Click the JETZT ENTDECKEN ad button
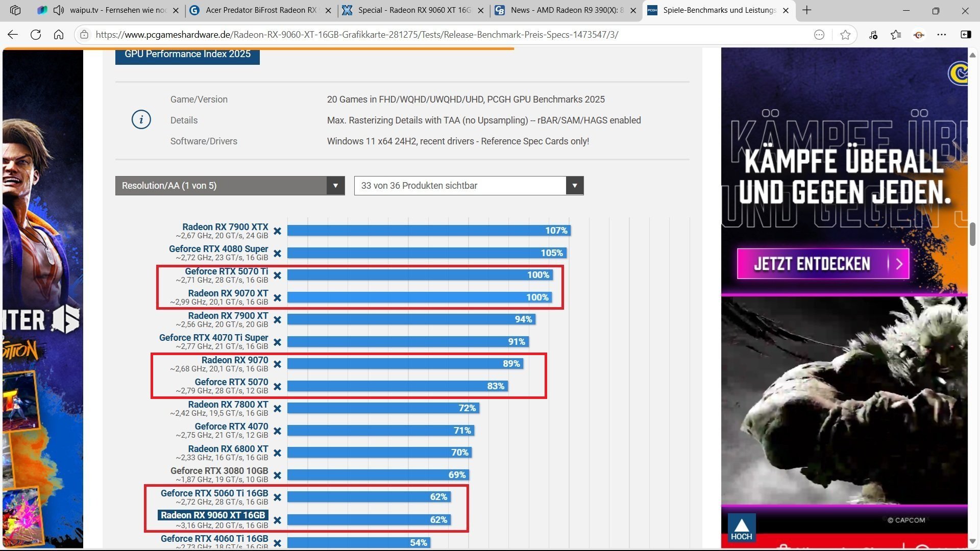 tap(823, 264)
